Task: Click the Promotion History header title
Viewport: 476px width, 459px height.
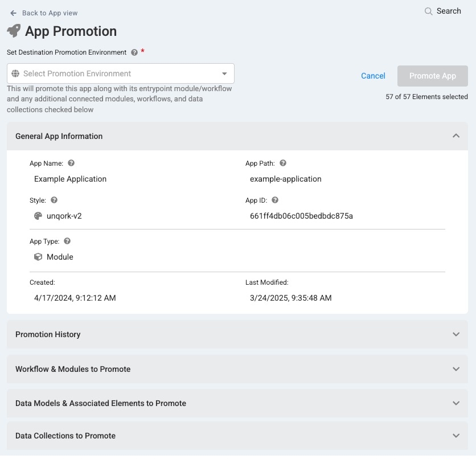Action: click(48, 334)
